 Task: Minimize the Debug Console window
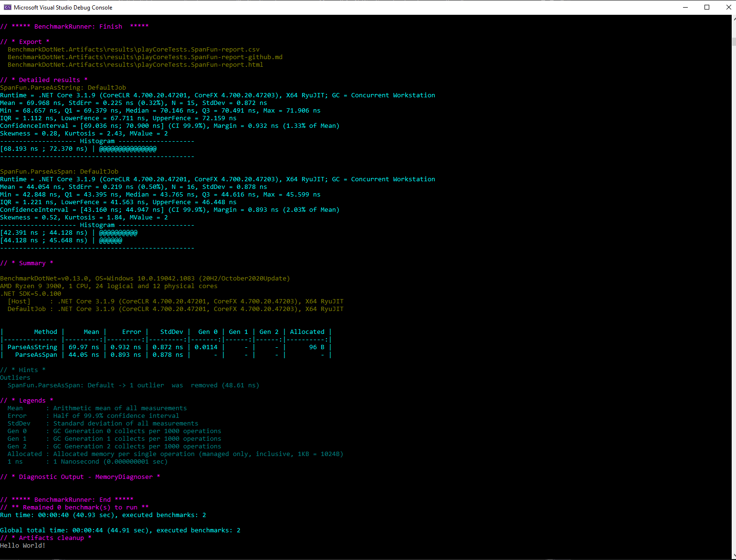tap(685, 7)
